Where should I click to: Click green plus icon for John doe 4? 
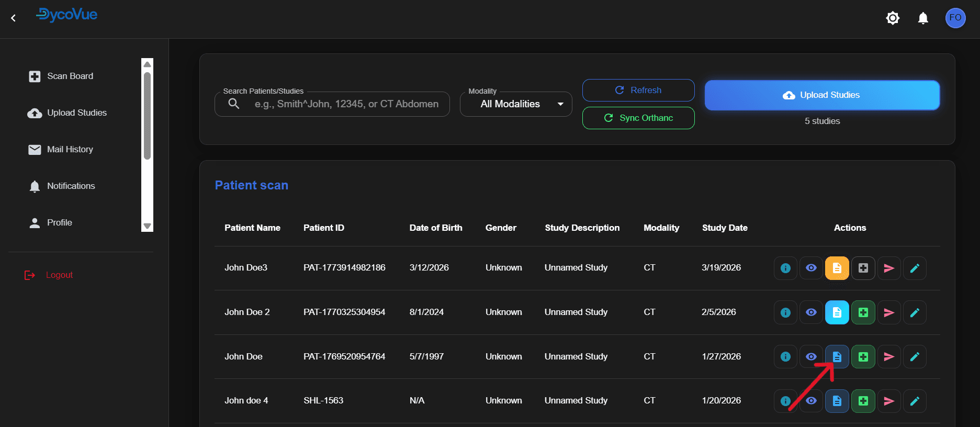(x=863, y=401)
